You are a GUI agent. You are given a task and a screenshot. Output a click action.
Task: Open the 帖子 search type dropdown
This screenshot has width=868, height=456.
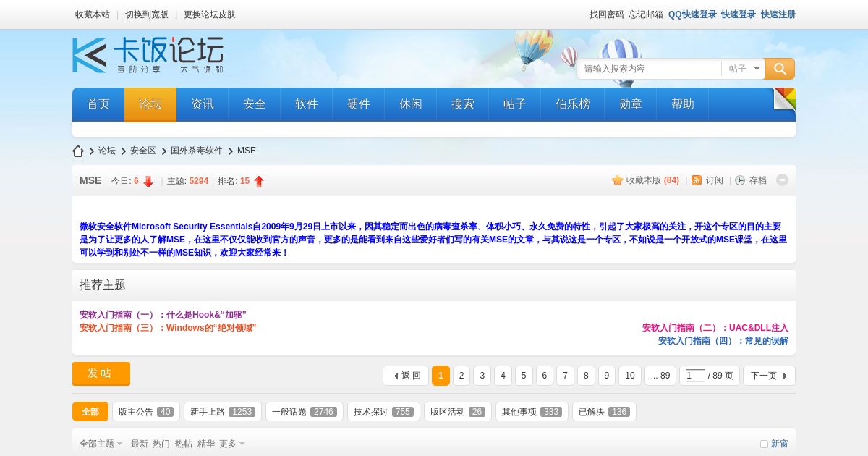point(744,69)
